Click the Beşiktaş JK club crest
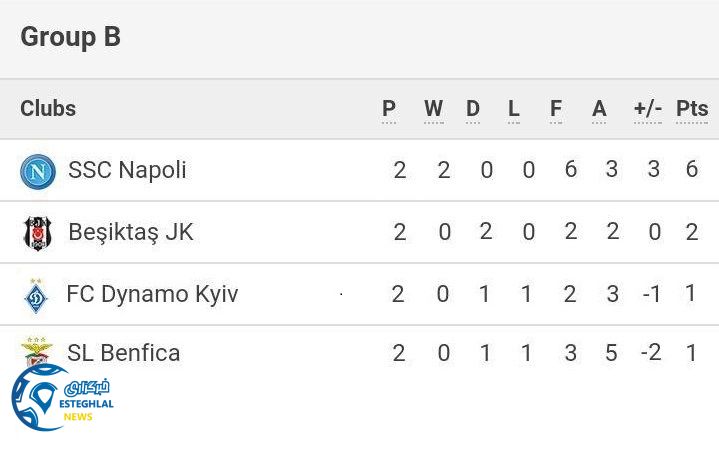This screenshot has width=719, height=450. coord(38,233)
